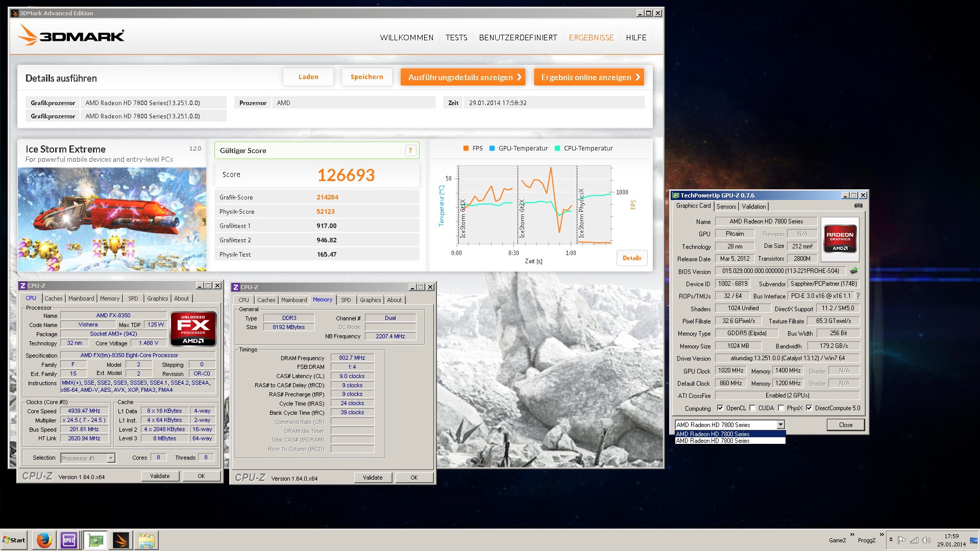Click the GPU-Z title bar app icon

pos(676,195)
